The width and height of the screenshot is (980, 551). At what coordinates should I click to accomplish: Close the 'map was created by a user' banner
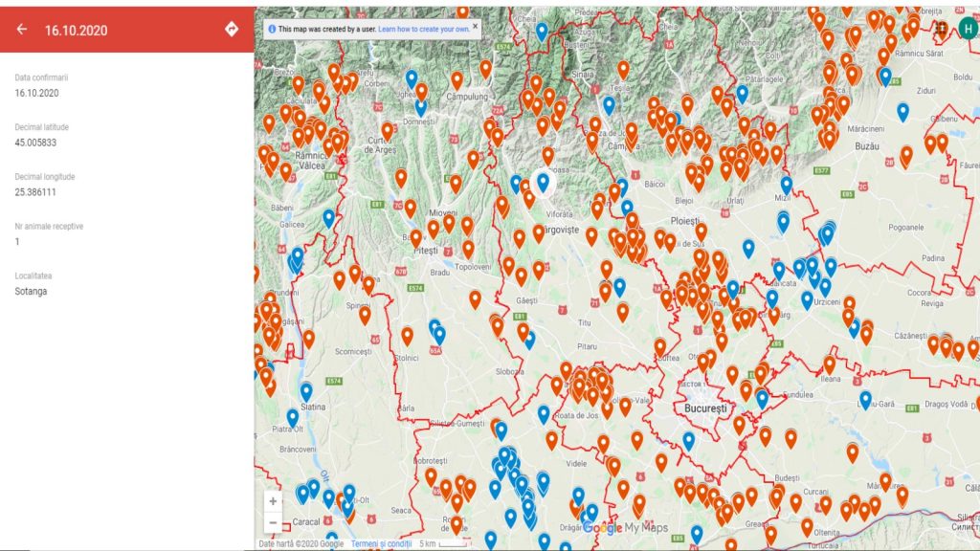click(x=475, y=27)
